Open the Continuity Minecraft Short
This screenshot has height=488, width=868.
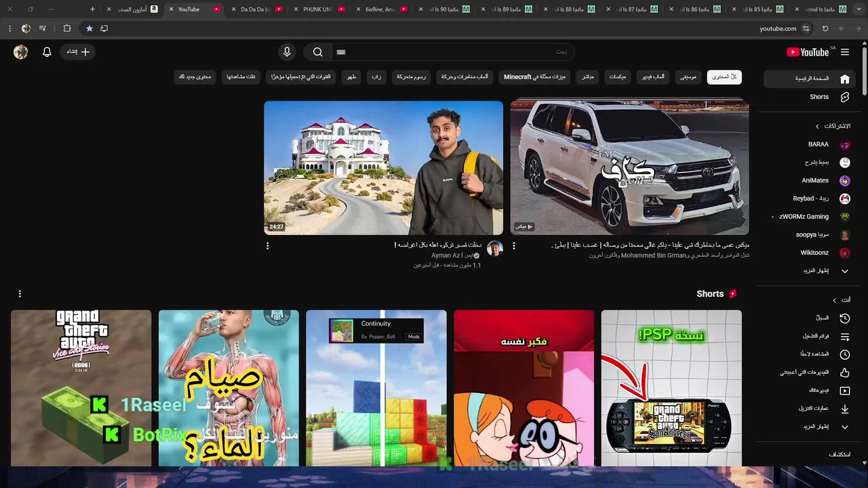point(376,388)
